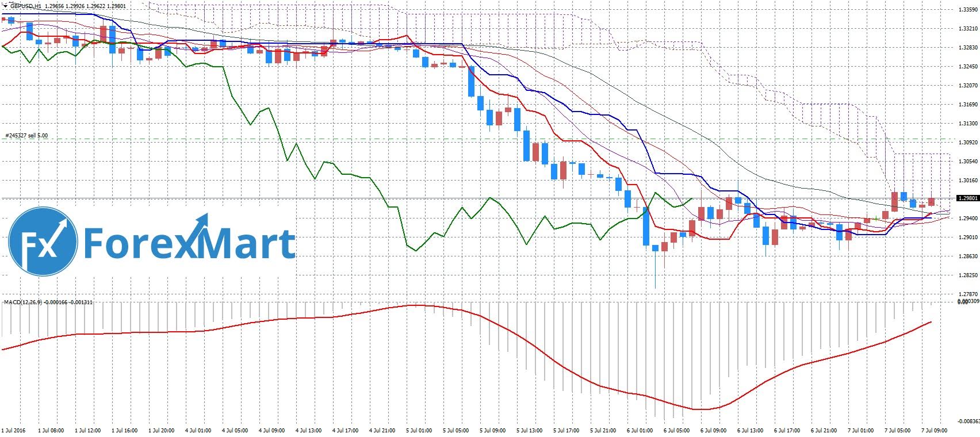This screenshot has width=980, height=437.
Task: Click MACD scale value -0.008363
Action: 968,421
